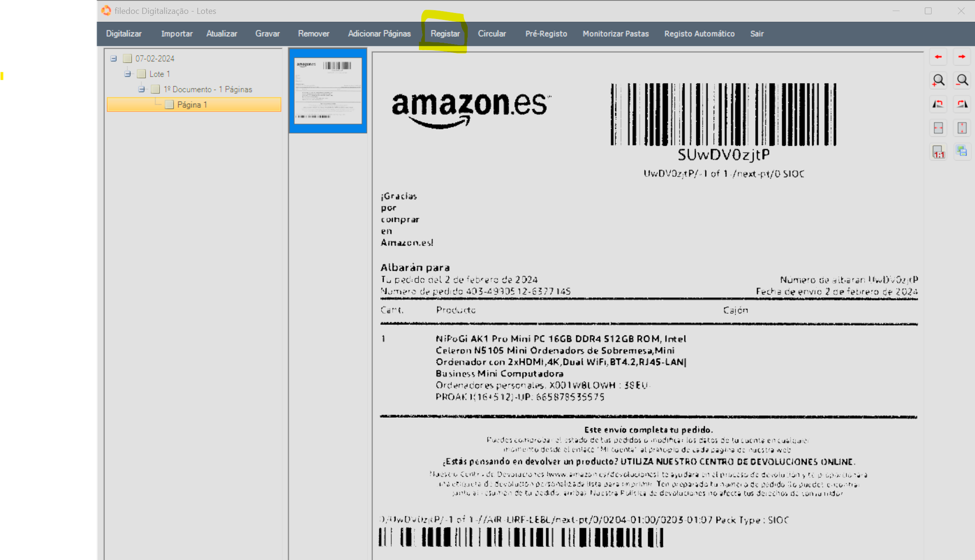This screenshot has height=560, width=975.
Task: Open the Digitalizar menu
Action: click(124, 34)
